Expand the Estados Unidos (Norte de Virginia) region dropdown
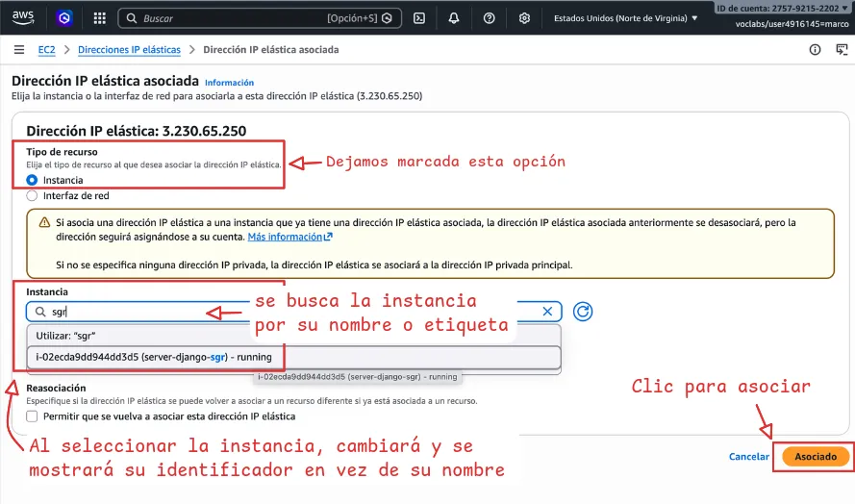Viewport: 855px width, 504px height. pos(625,18)
